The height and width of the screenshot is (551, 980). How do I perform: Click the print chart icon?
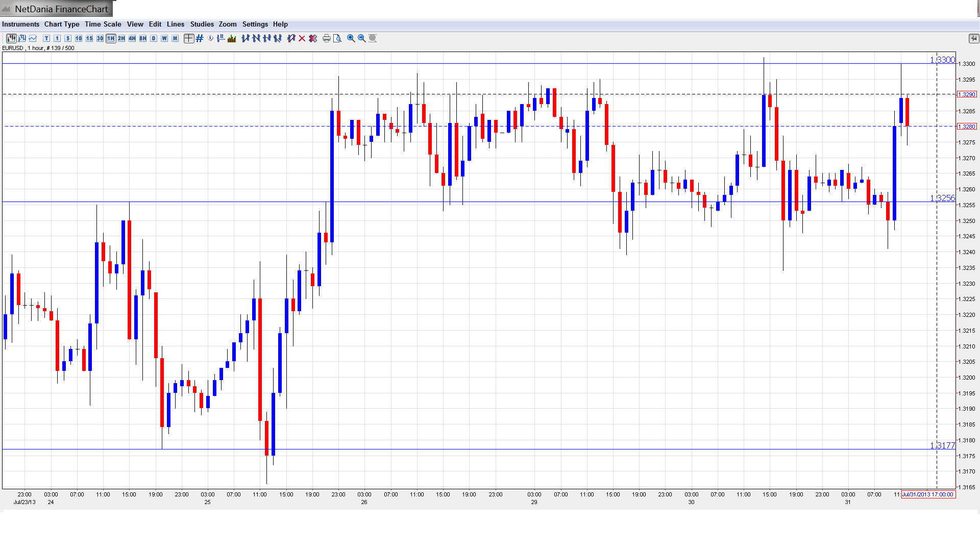click(x=326, y=38)
